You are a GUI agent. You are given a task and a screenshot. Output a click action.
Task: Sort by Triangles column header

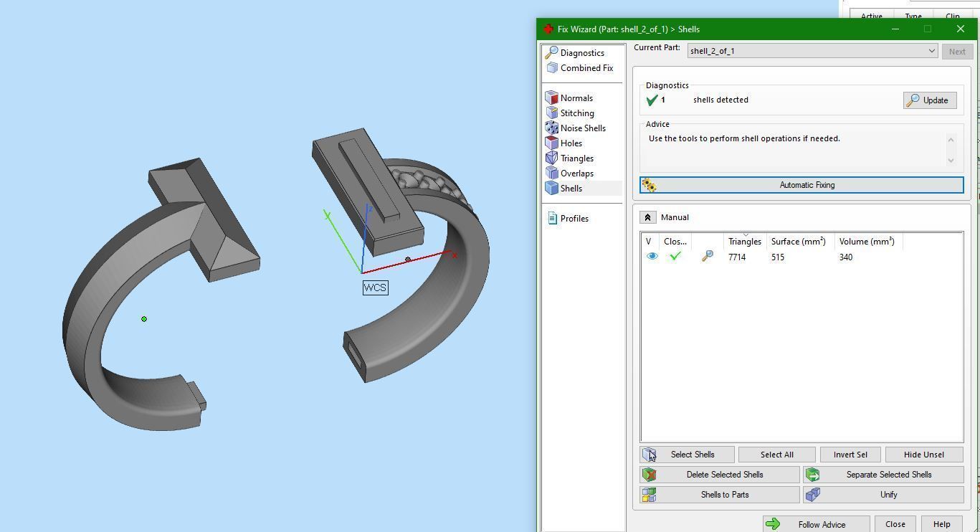745,242
